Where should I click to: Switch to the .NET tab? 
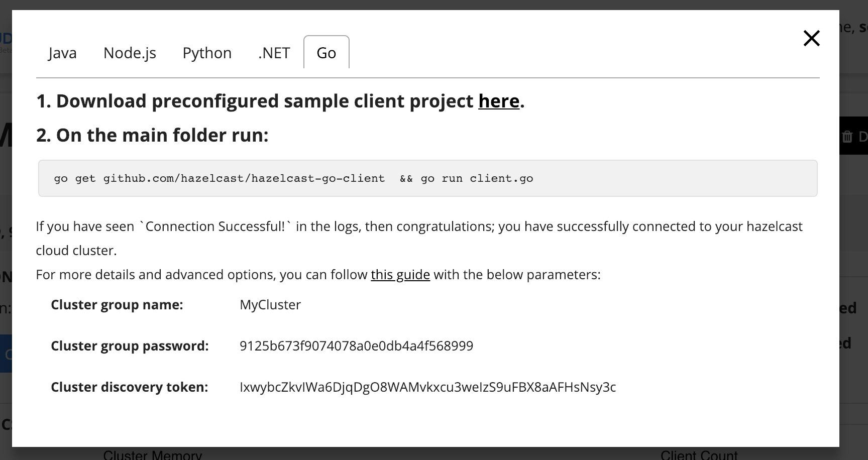pyautogui.click(x=274, y=53)
